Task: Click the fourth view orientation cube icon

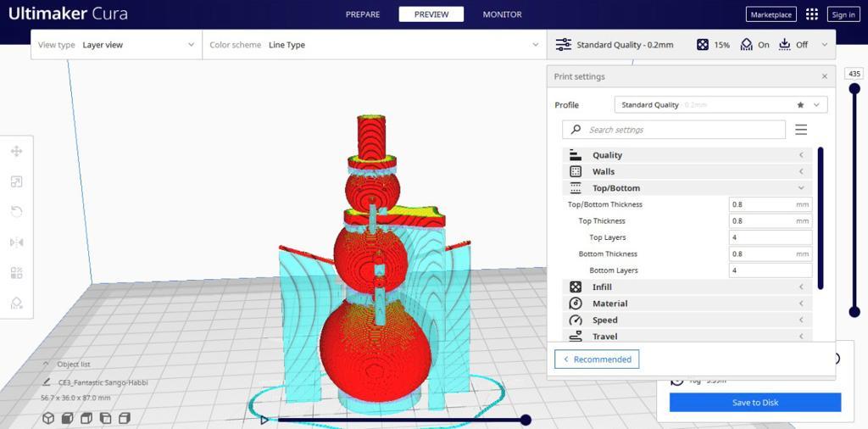Action: pos(106,418)
